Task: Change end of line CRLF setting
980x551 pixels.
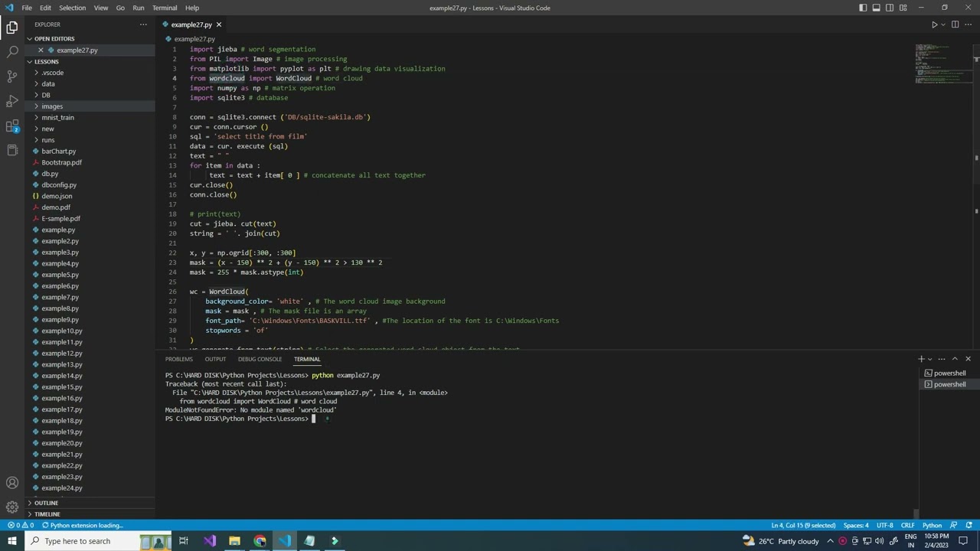Action: pyautogui.click(x=907, y=526)
